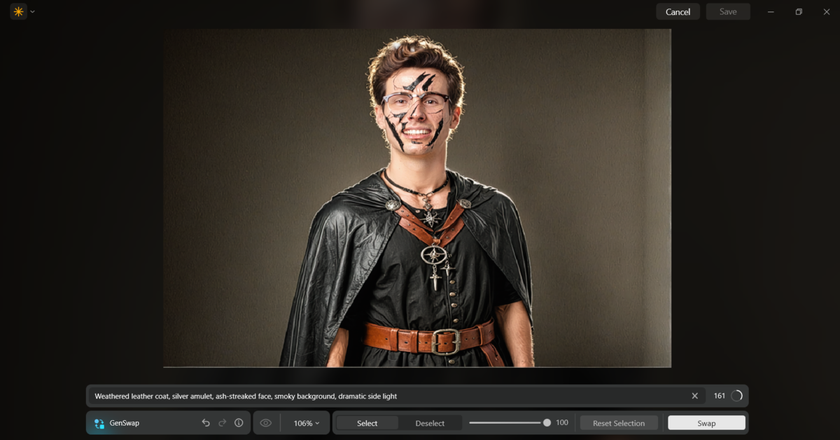The image size is (840, 440).
Task: Expand the app menu chevron beside the logo
Action: [x=33, y=12]
